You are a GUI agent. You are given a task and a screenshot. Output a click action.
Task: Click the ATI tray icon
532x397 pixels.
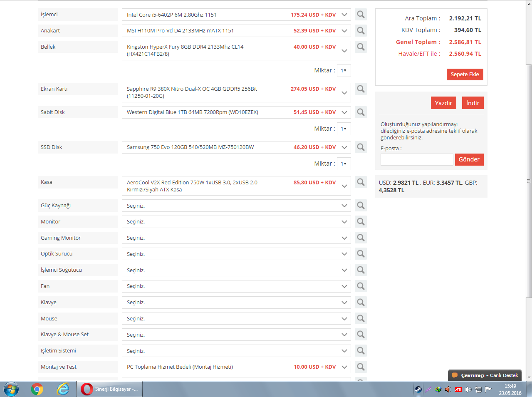click(x=458, y=390)
